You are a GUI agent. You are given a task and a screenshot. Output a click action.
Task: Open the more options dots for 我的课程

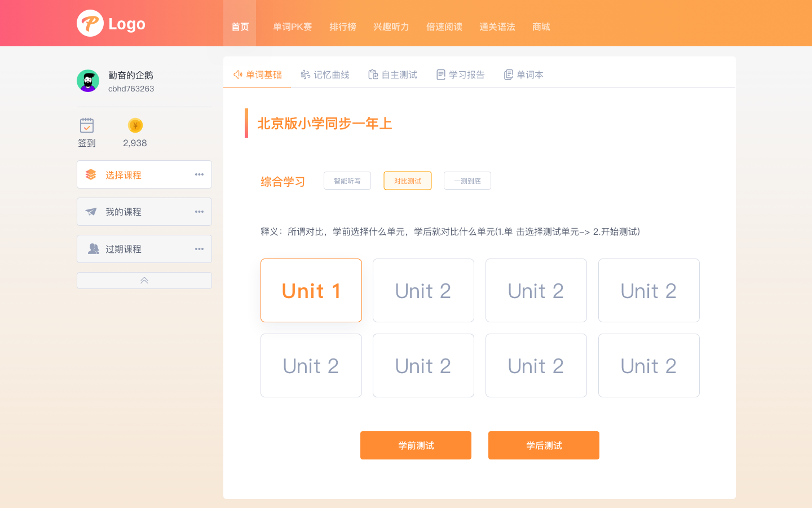(199, 212)
